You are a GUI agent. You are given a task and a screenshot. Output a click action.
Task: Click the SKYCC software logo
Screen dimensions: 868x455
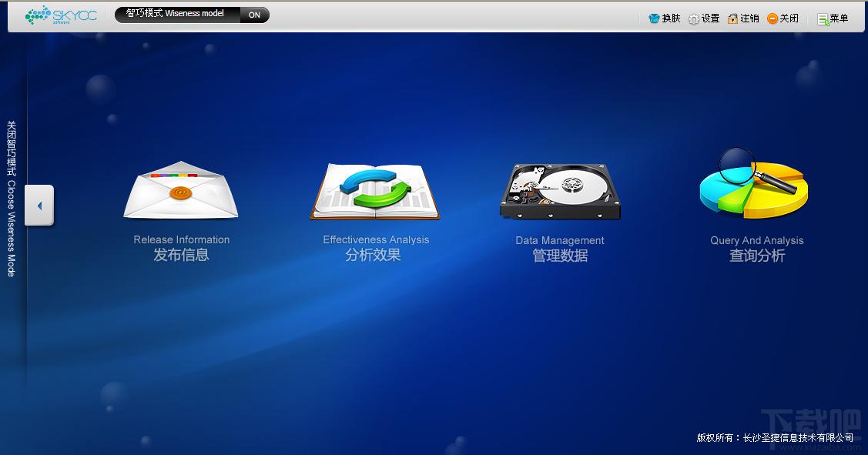click(x=61, y=15)
